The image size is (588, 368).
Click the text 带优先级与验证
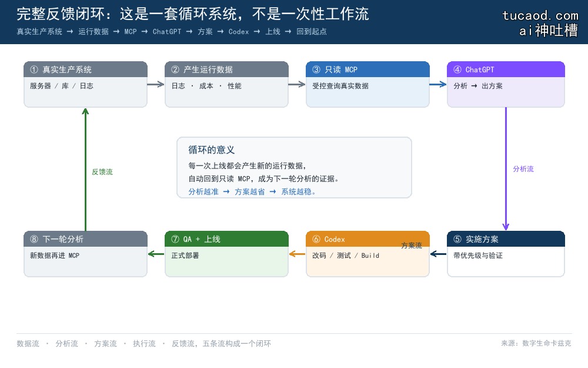coord(478,256)
